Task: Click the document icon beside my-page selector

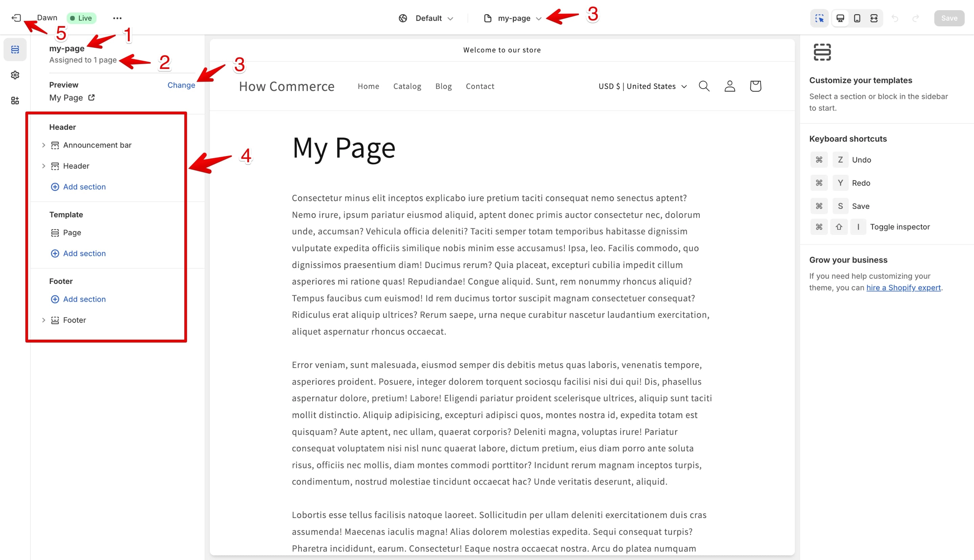Action: [x=488, y=18]
